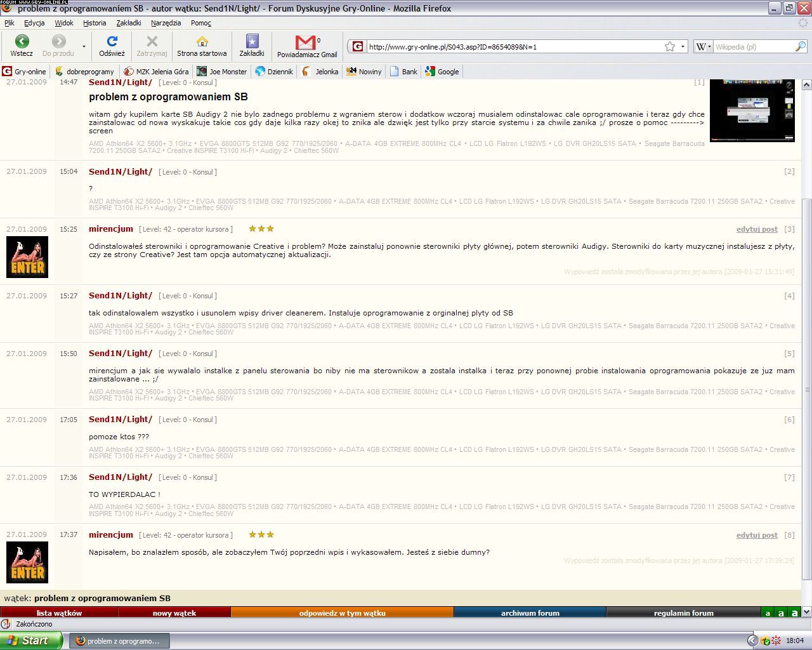Click the Windows Start button

pos(30,640)
